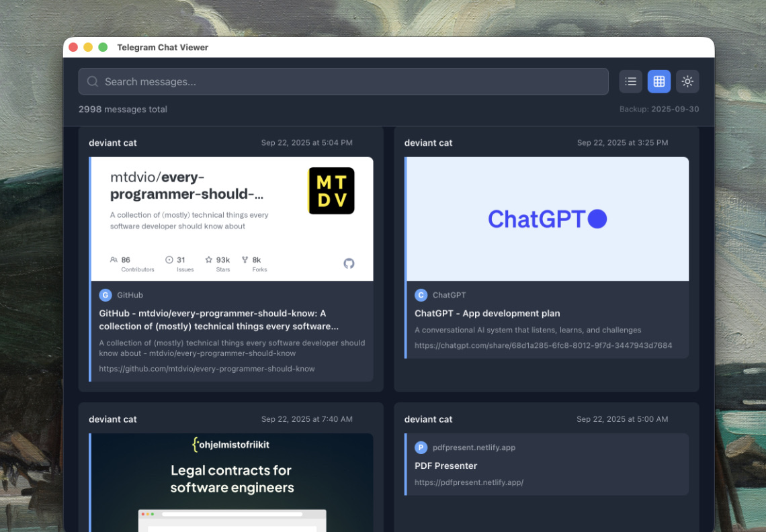The image size is (766, 532).
Task: Click sender 'deviant cat' on the 5:04 PM card
Action: pos(113,143)
